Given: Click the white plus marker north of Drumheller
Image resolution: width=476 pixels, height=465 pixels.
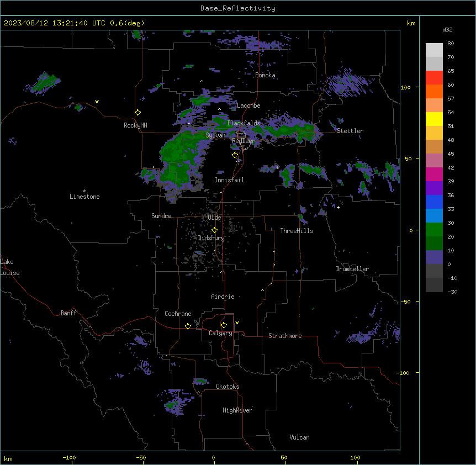Looking at the screenshot, I should coord(338,207).
